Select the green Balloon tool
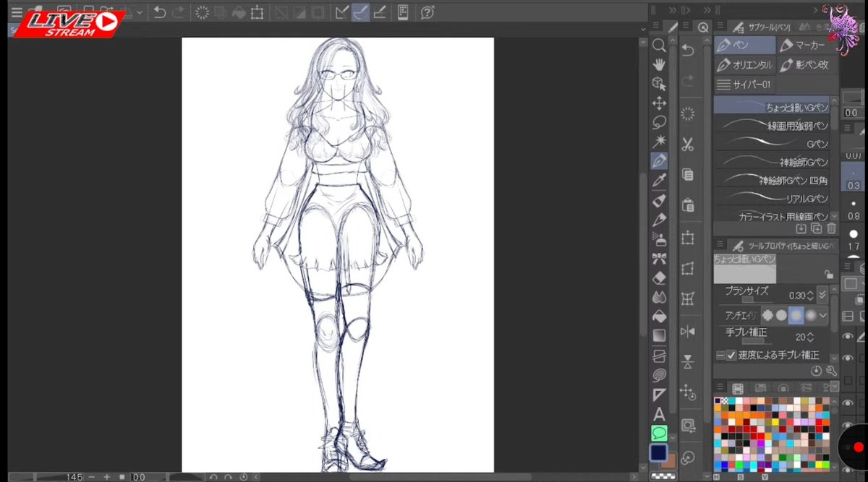868x482 pixels. [659, 434]
